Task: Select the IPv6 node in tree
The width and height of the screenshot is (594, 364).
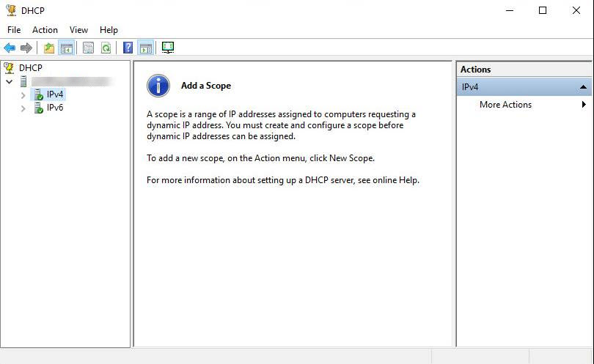Action: (x=54, y=108)
